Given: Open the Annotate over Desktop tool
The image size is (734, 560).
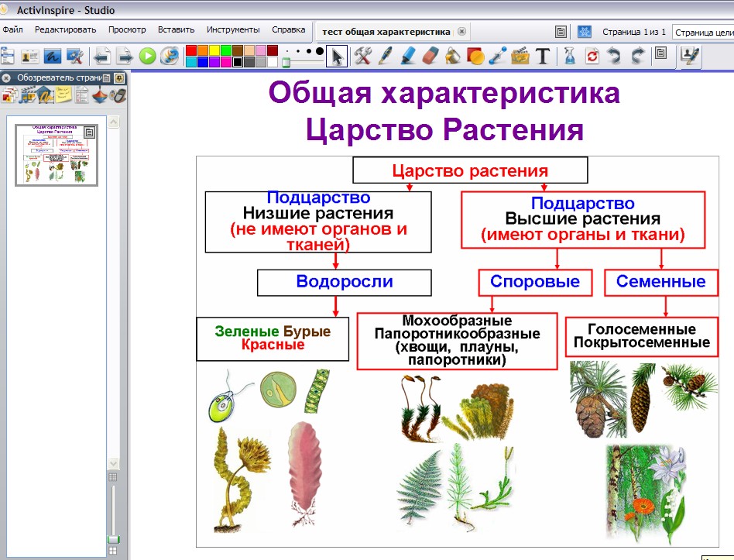Looking at the screenshot, I should [53, 57].
